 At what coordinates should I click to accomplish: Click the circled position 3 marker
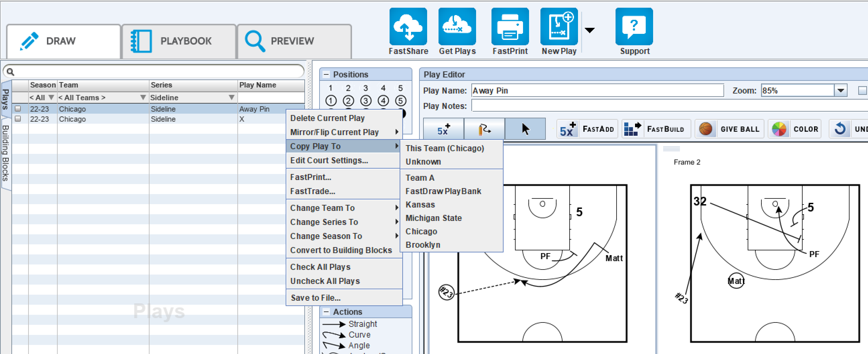(365, 101)
